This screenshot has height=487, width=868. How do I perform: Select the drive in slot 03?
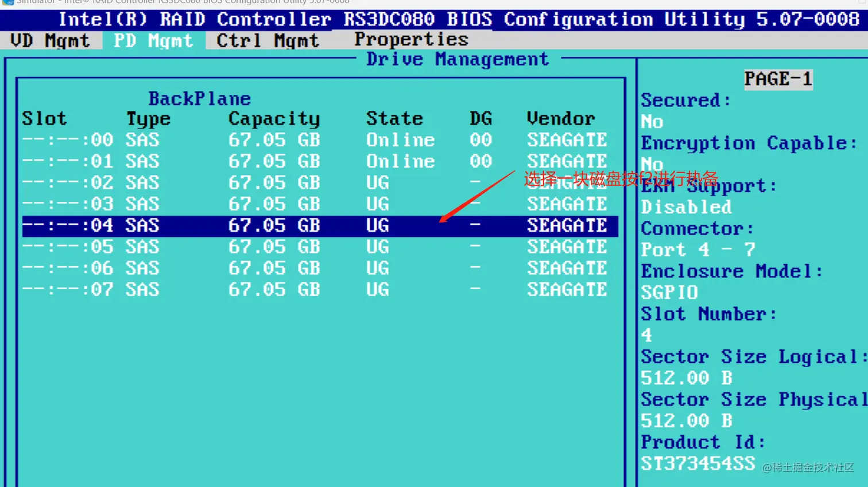pos(320,204)
